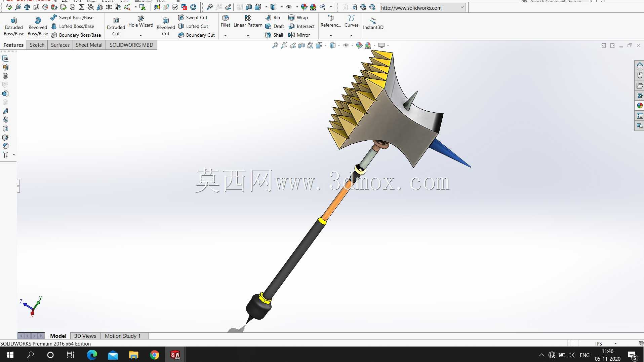Apply the Rib feature
Image resolution: width=644 pixels, height=362 pixels.
[273, 17]
